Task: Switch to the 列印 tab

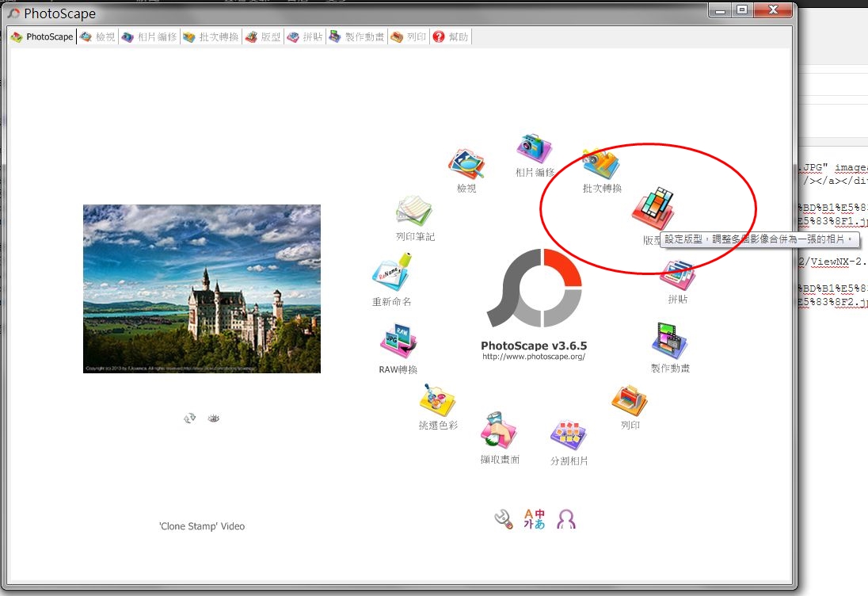Action: point(409,36)
